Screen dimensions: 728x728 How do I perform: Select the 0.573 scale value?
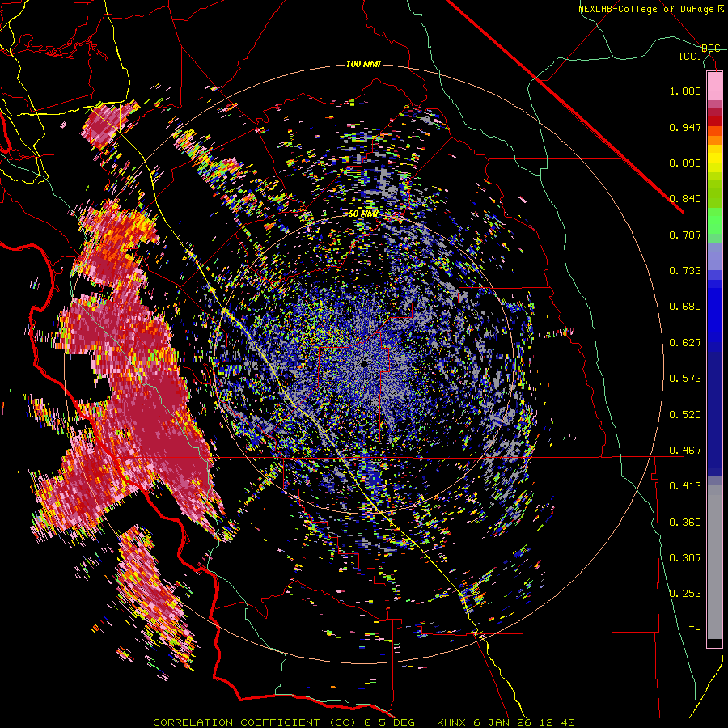685,379
